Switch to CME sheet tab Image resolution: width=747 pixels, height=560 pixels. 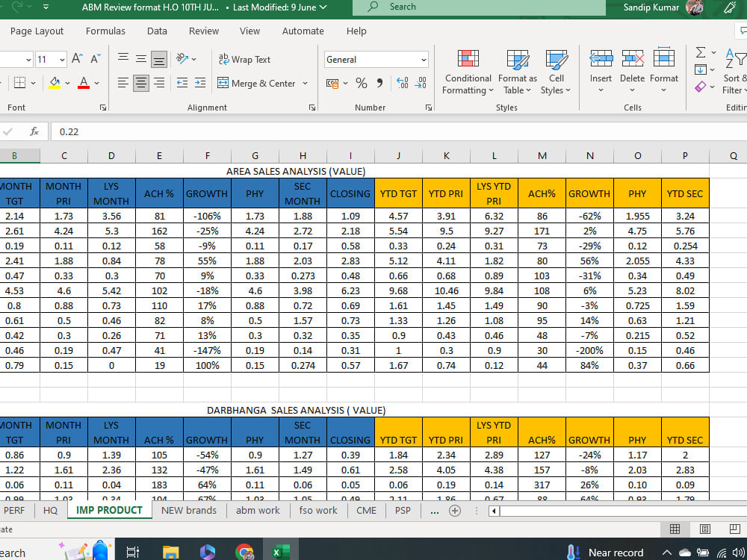tap(366, 511)
